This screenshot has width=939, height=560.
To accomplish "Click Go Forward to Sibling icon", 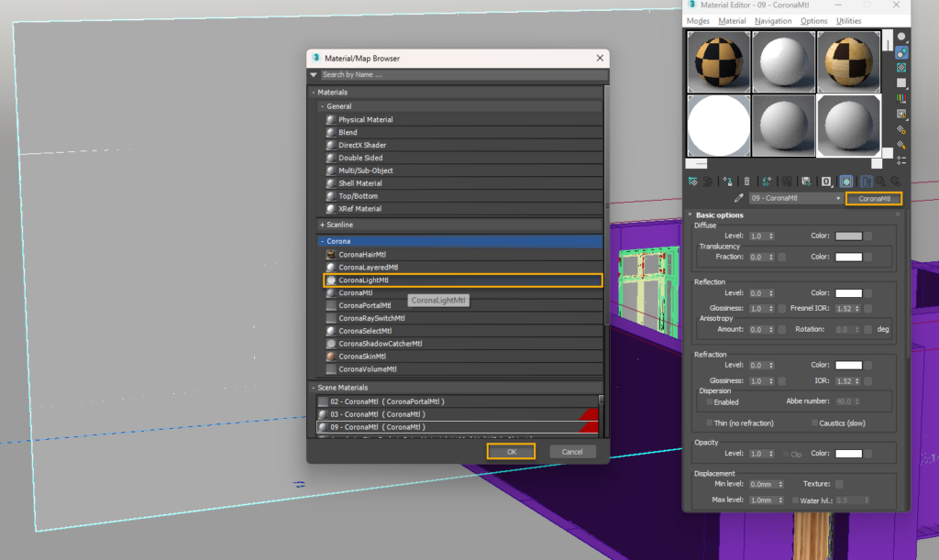I will (x=895, y=181).
